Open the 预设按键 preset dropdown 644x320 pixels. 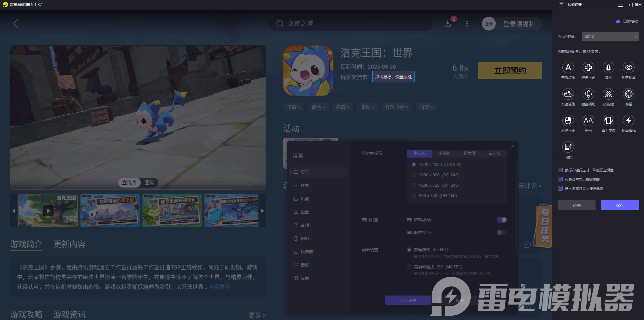[x=610, y=36]
